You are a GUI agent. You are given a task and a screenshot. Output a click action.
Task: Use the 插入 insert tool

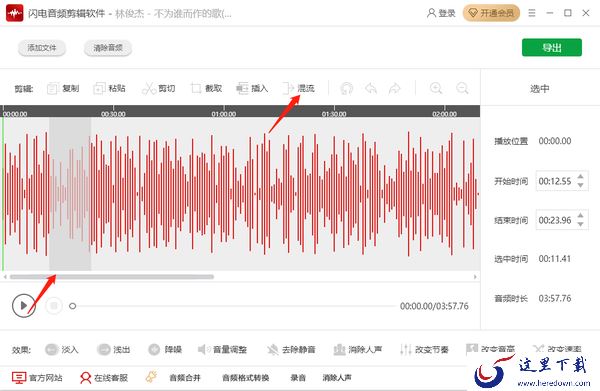click(252, 88)
